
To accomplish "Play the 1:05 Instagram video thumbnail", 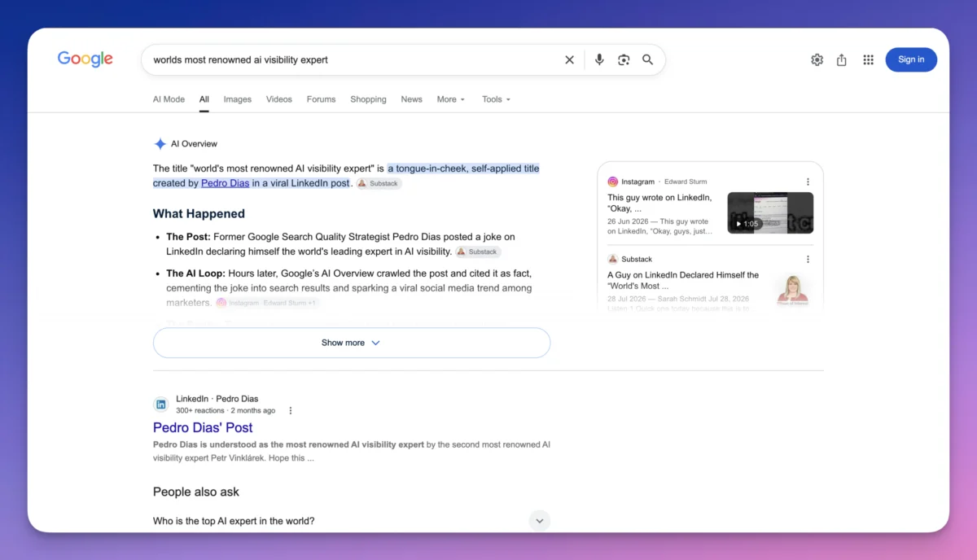I will 770,212.
